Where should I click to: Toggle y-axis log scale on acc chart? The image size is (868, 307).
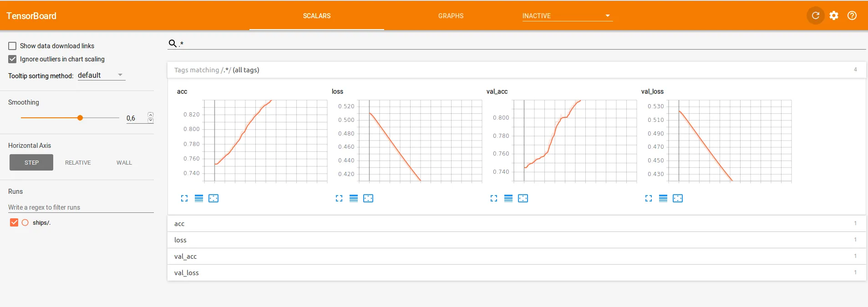click(199, 198)
